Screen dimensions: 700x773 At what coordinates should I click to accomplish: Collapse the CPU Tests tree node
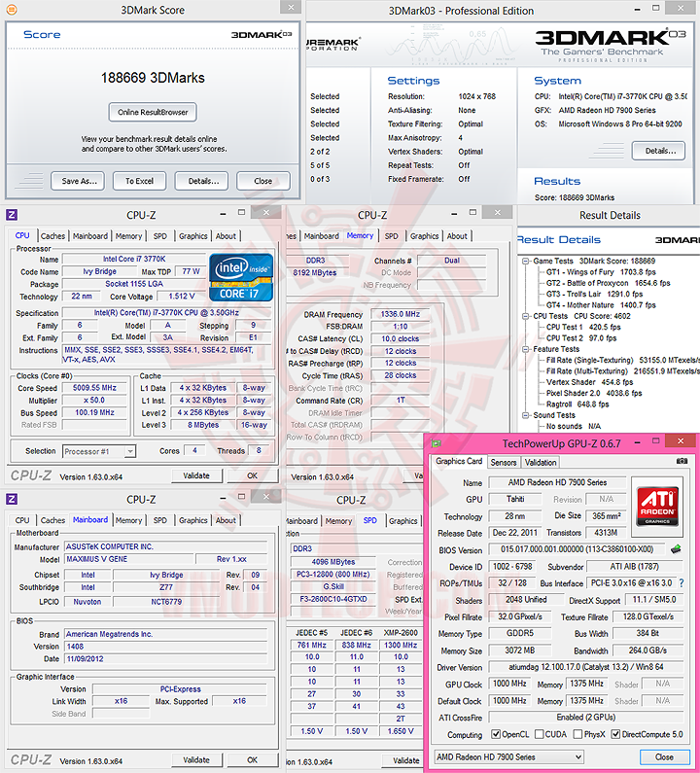pyautogui.click(x=526, y=316)
